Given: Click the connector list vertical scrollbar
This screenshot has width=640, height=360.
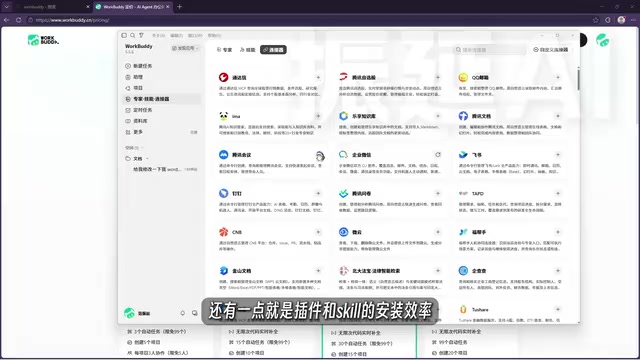Looking at the screenshot, I should tap(578, 80).
